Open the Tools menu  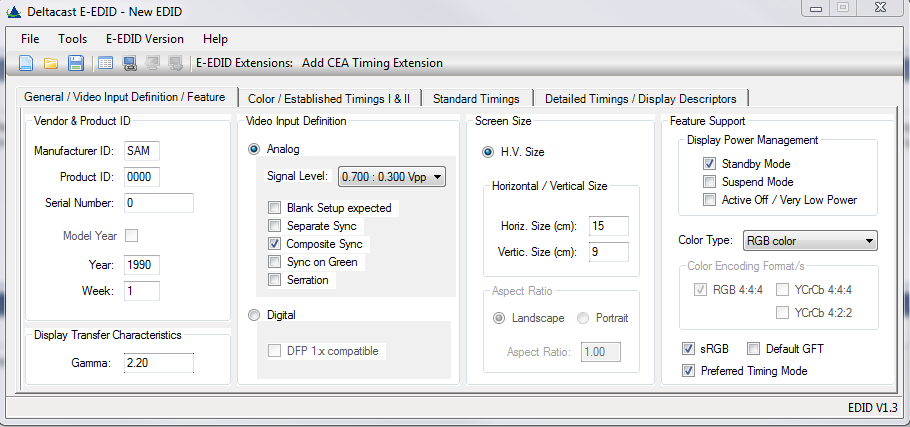72,39
